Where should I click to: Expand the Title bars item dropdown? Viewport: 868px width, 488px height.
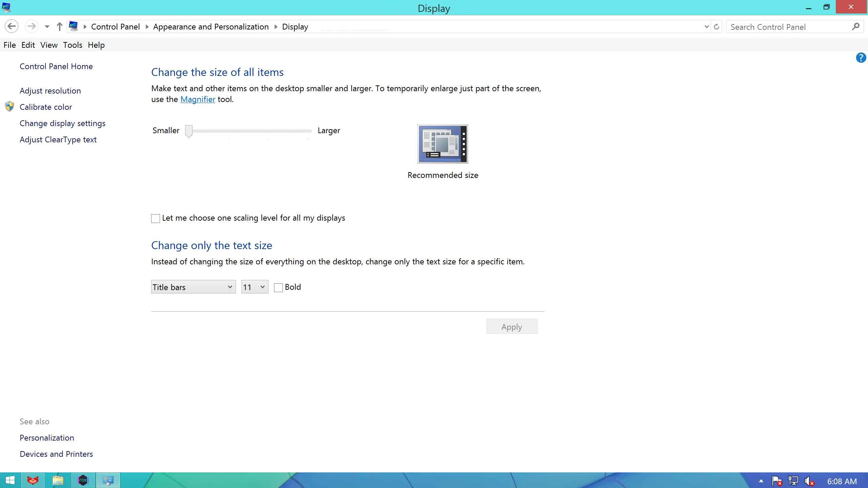tap(193, 287)
